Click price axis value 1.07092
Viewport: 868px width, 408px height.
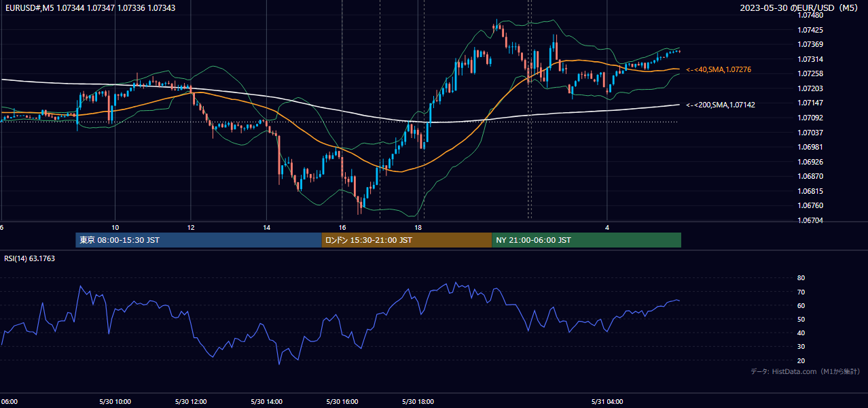point(811,118)
